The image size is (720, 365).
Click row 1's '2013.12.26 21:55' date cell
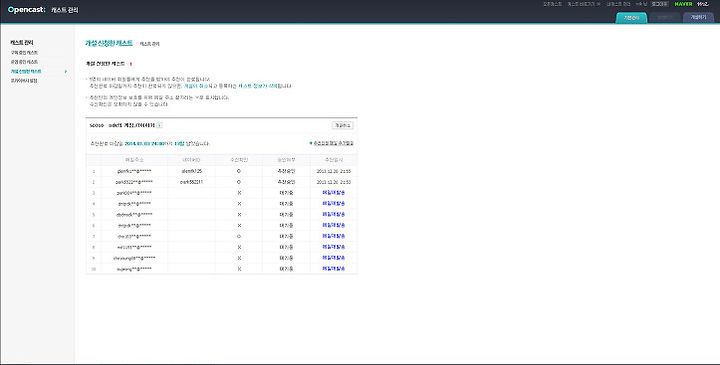click(x=334, y=171)
